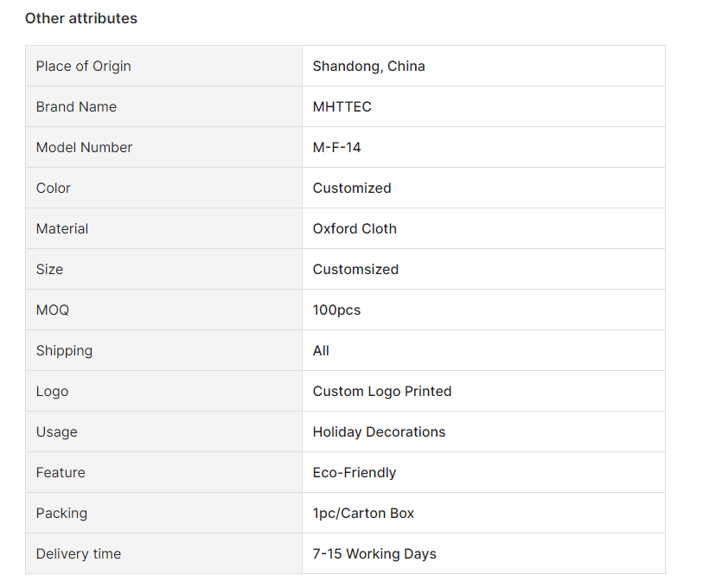Click the "Brand Name" label cell

point(76,107)
